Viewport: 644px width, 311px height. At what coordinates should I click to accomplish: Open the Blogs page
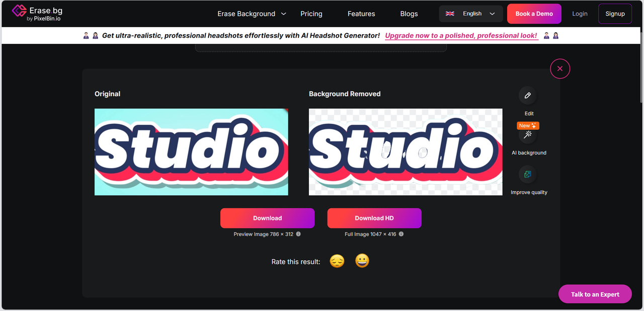(409, 14)
